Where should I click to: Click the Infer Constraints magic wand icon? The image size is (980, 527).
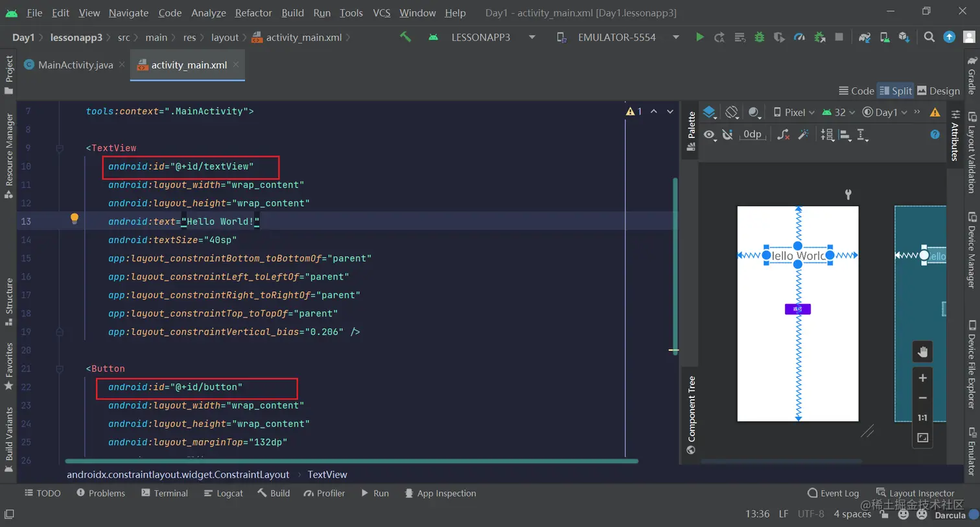(x=803, y=135)
